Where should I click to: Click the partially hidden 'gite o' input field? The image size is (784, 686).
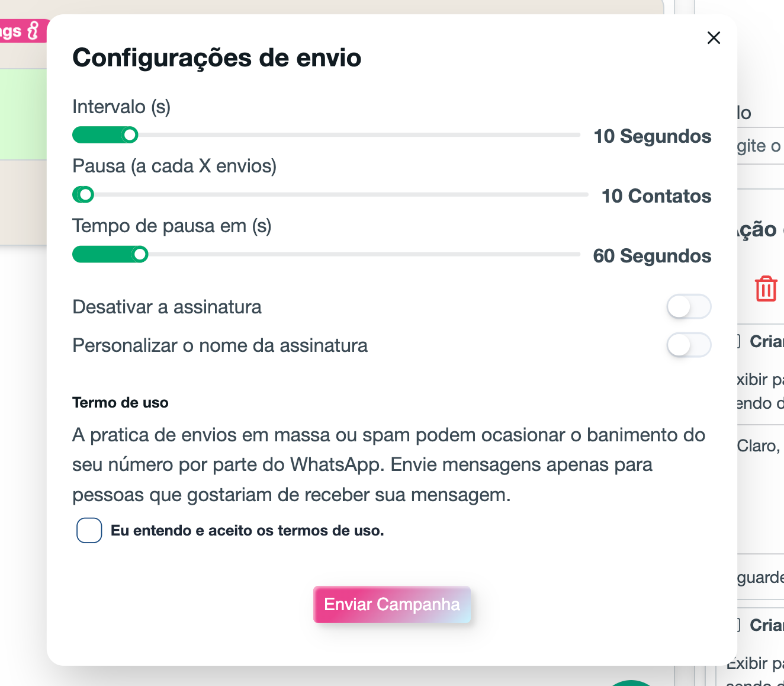[x=760, y=146]
